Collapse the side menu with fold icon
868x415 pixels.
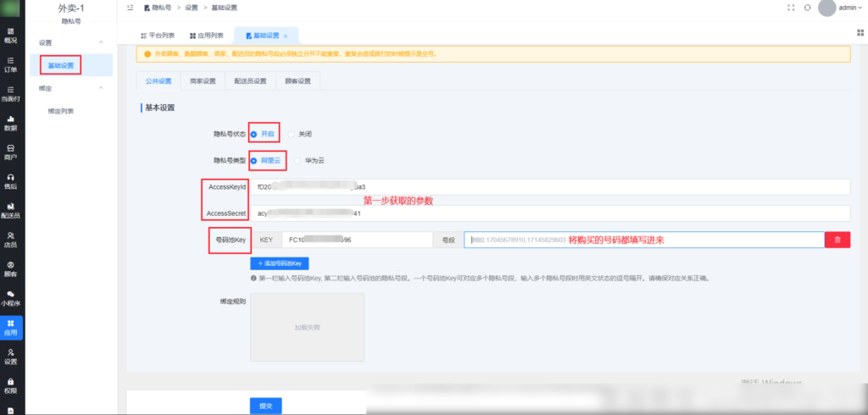(130, 8)
